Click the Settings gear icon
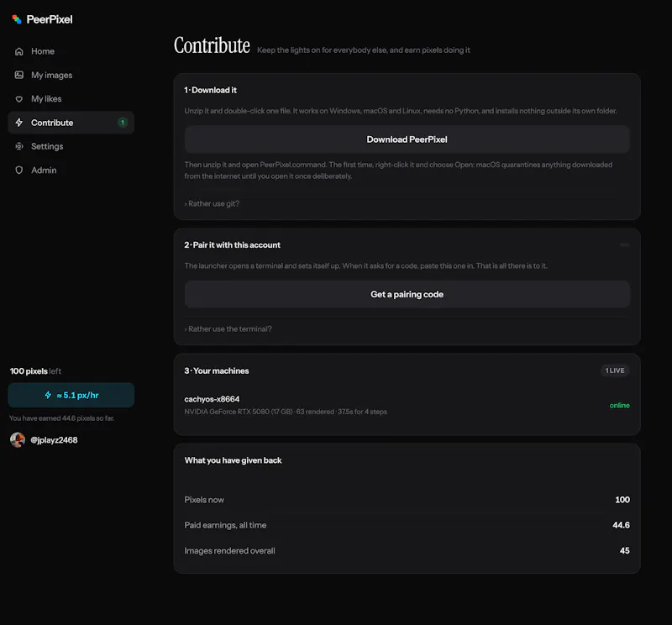This screenshot has width=672, height=625. pos(18,147)
